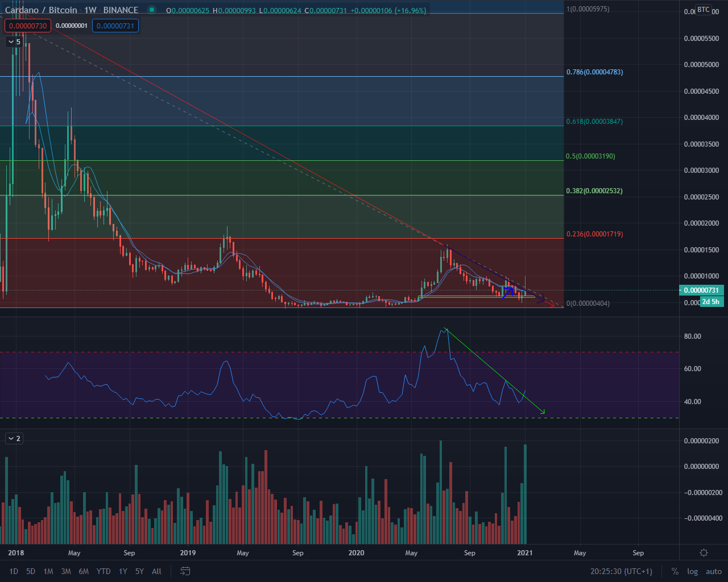Viewport: 728px width, 582px height.
Task: Set range to 1Y
Action: point(123,571)
